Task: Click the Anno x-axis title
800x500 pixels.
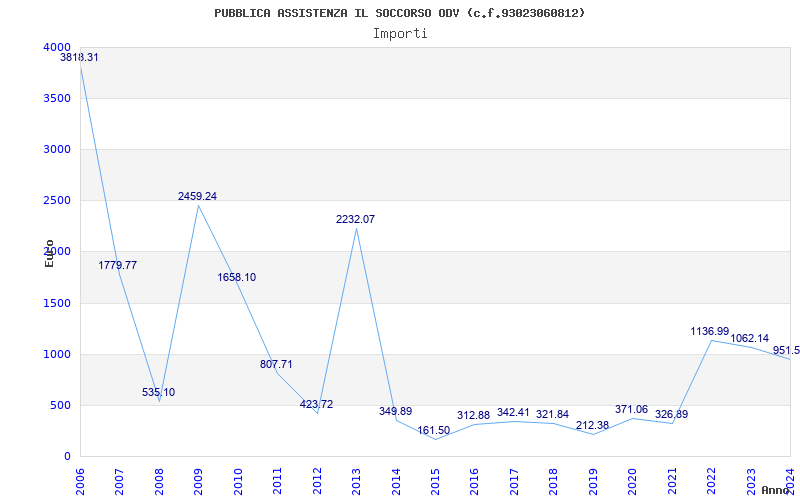Action: (776, 490)
